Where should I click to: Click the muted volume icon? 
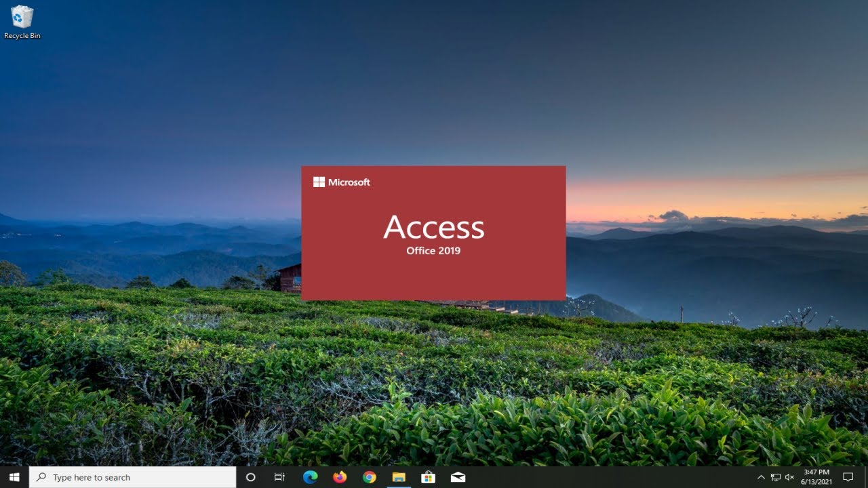click(x=789, y=477)
